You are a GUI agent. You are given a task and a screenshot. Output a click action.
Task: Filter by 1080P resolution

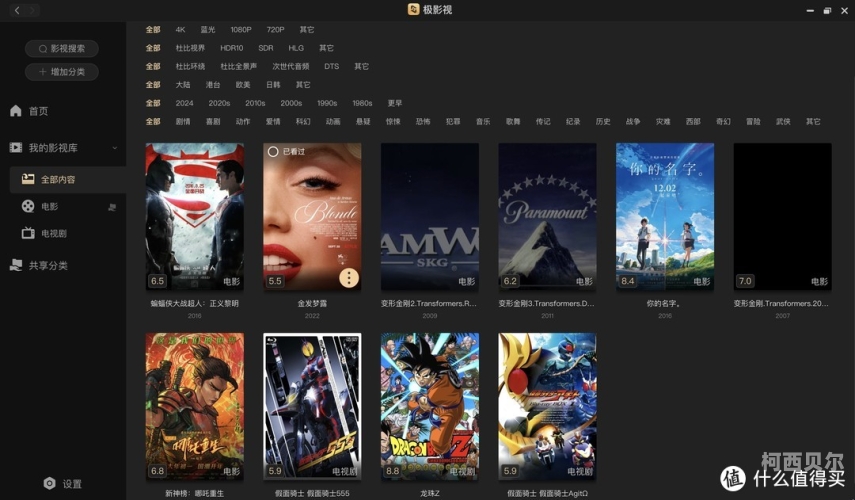coord(240,29)
